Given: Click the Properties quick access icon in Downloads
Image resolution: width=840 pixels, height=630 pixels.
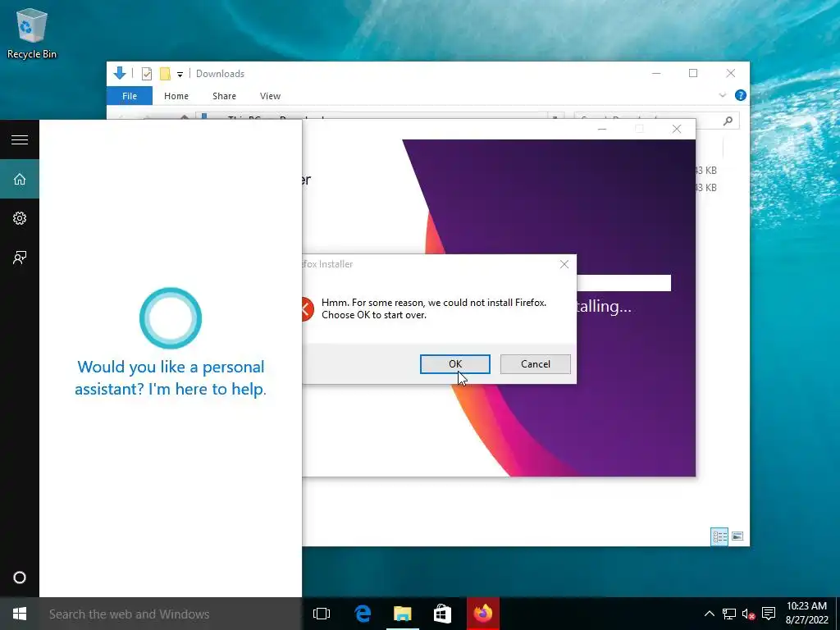Looking at the screenshot, I should (146, 74).
